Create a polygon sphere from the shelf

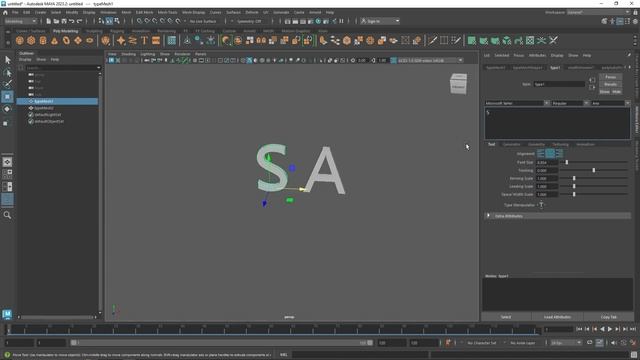pos(20,40)
